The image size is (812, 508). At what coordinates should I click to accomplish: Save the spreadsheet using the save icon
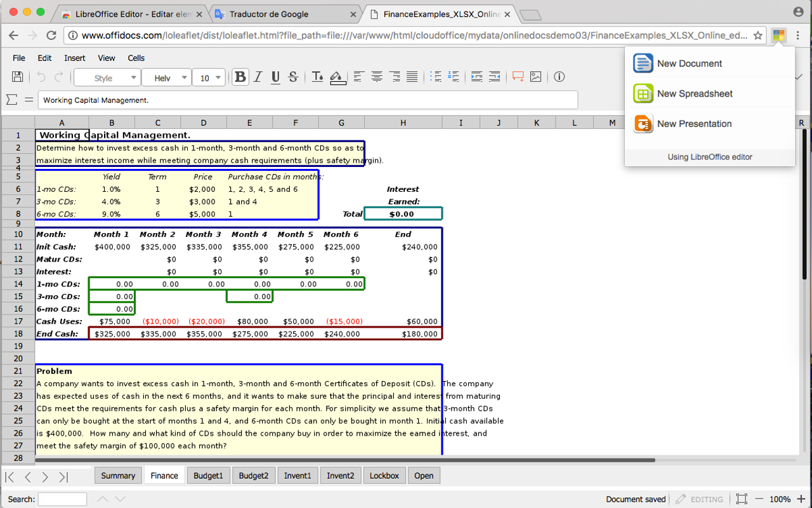coord(17,76)
